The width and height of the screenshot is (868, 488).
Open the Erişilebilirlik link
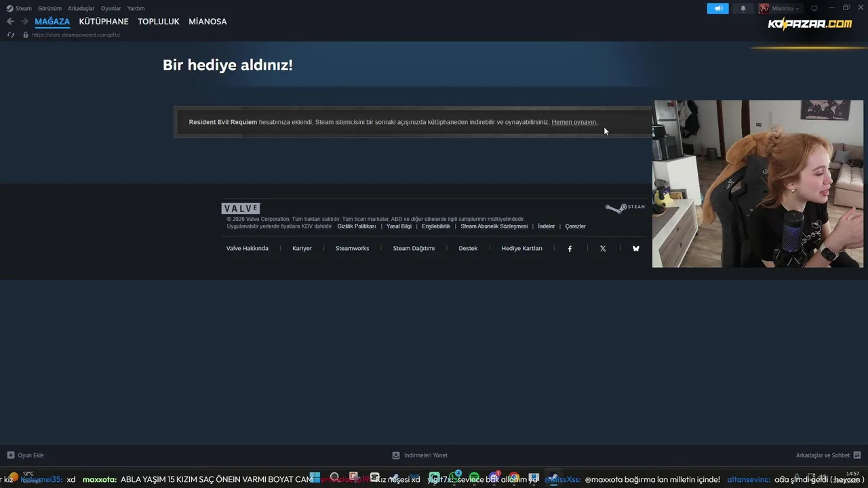click(x=436, y=226)
